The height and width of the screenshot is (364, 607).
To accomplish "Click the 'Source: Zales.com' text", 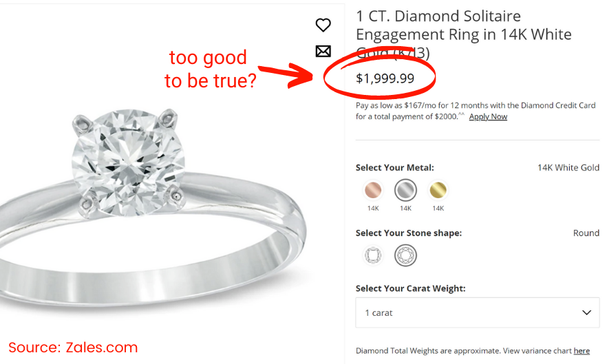I will (73, 347).
